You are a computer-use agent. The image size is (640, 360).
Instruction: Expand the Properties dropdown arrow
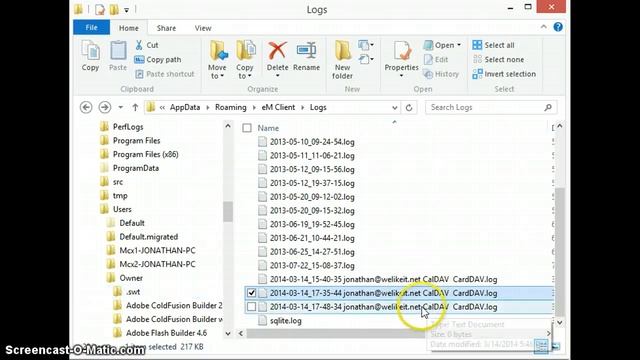402,76
